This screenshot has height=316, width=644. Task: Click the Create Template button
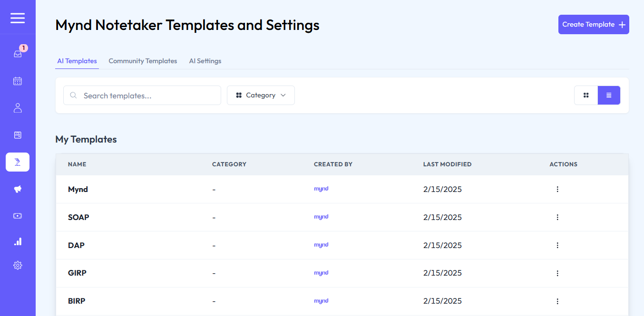(x=594, y=25)
